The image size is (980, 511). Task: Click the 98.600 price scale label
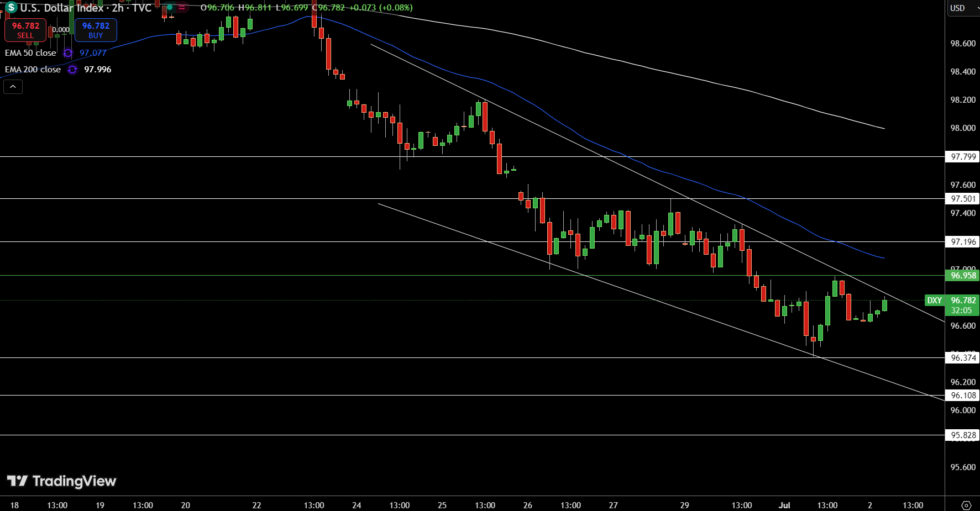963,44
